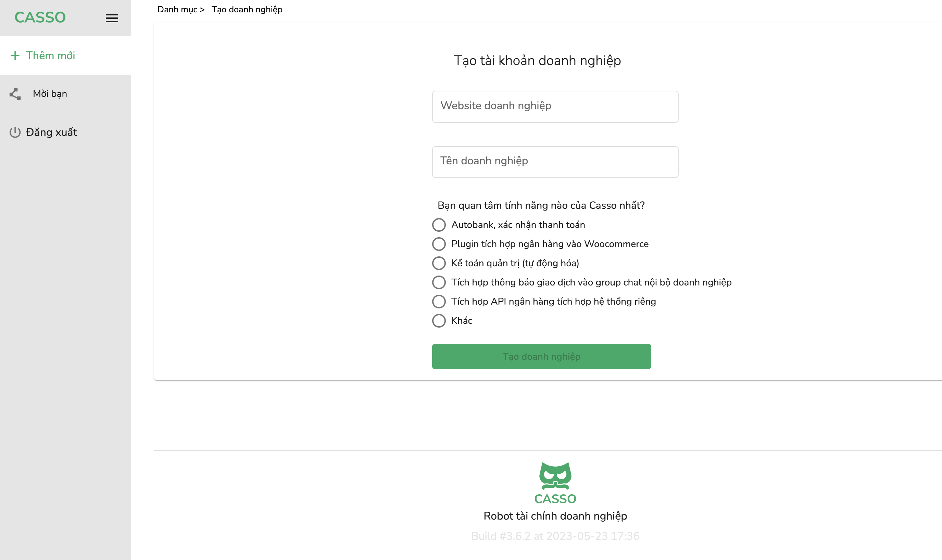Choose Tích hợp API ngân hàng option
Image resolution: width=942 pixels, height=560 pixels.
click(x=439, y=302)
